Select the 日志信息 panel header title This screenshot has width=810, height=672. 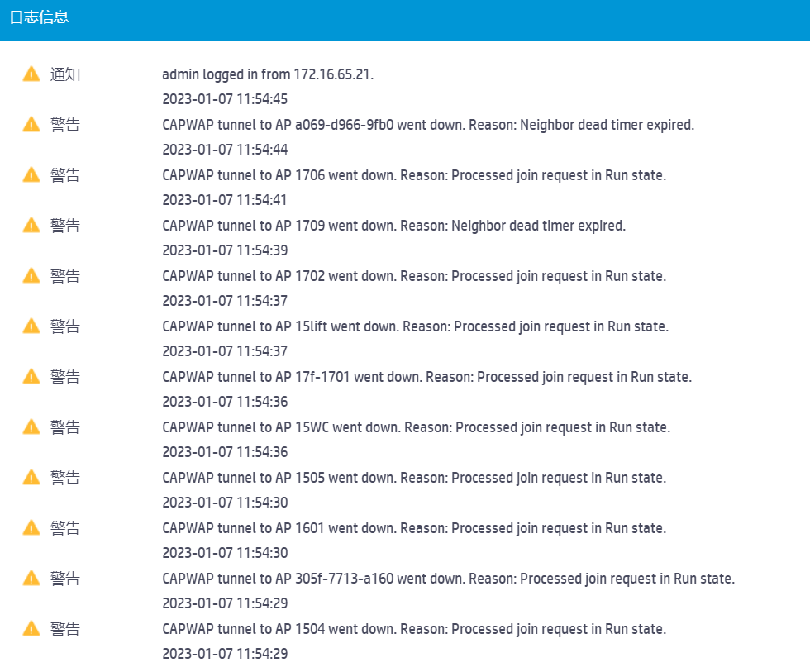pos(39,18)
